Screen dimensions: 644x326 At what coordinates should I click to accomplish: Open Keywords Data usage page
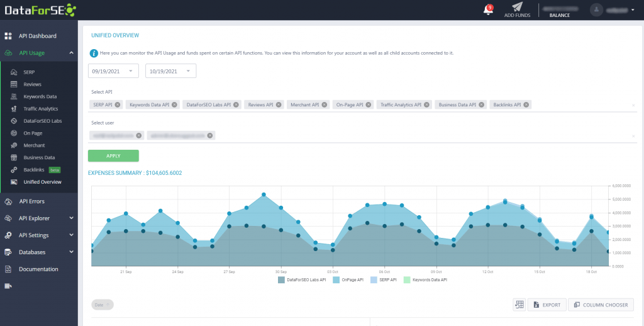click(x=40, y=97)
